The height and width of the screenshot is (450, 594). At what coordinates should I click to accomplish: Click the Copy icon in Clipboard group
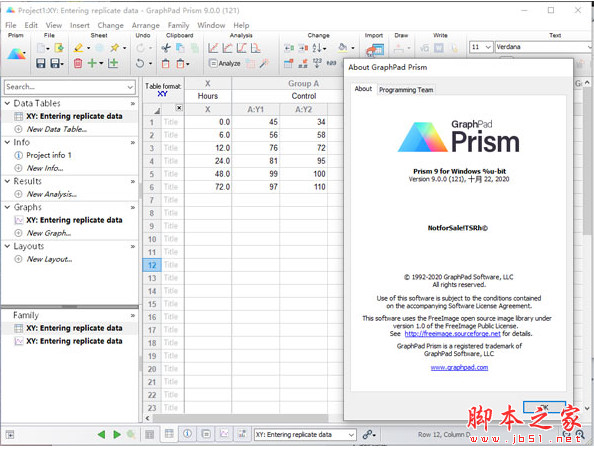coord(180,48)
